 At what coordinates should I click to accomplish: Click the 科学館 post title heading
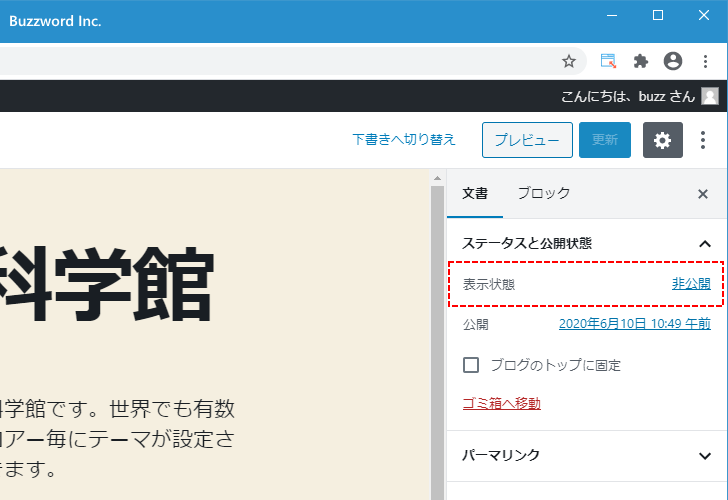[x=107, y=285]
